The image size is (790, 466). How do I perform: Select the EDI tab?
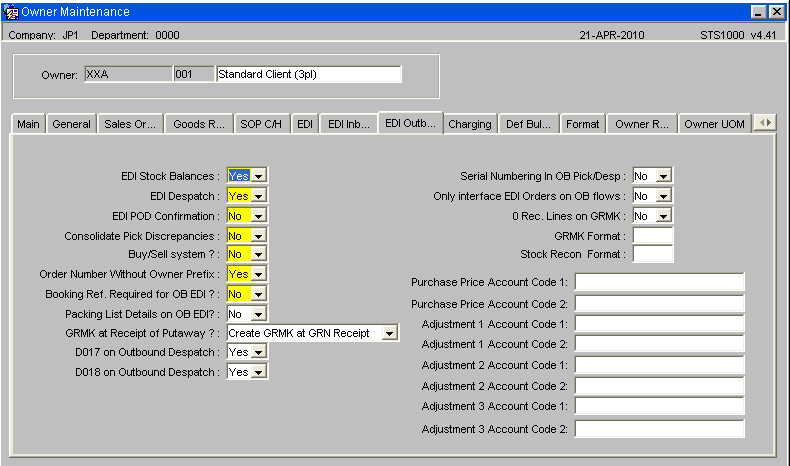click(x=305, y=124)
